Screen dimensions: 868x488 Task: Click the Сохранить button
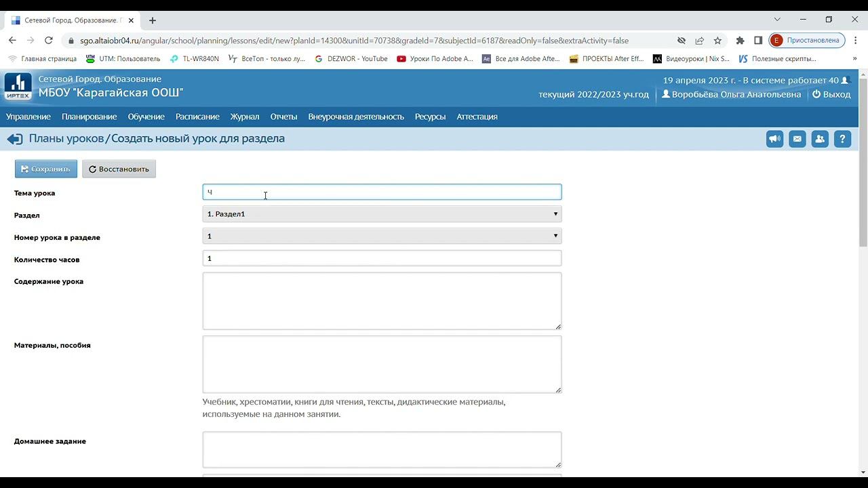point(46,169)
